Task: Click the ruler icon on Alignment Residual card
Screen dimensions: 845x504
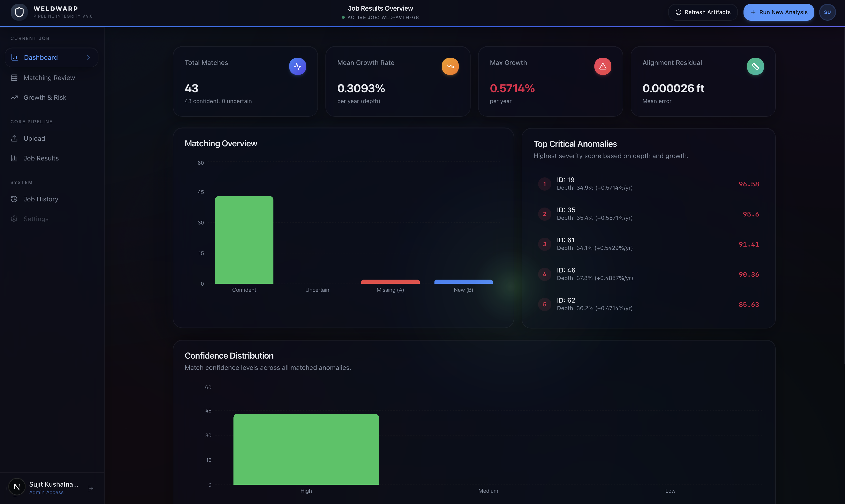Action: 755,66
